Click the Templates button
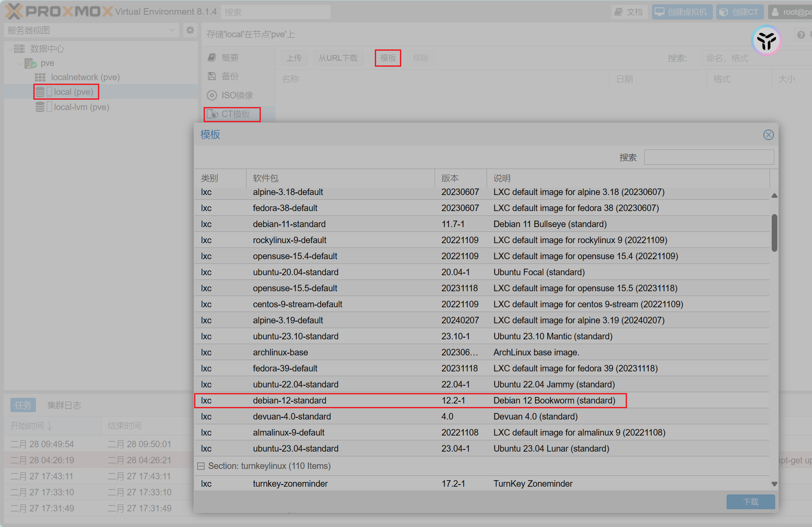The height and width of the screenshot is (527, 812). [388, 58]
